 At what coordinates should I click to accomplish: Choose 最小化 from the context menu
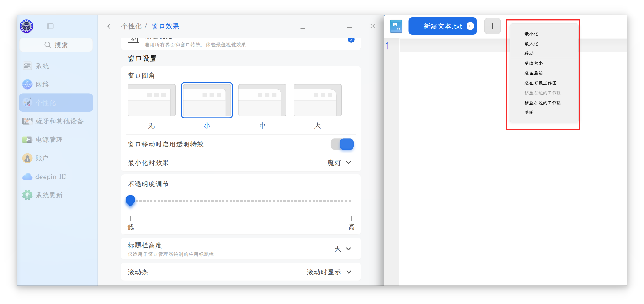click(x=544, y=34)
